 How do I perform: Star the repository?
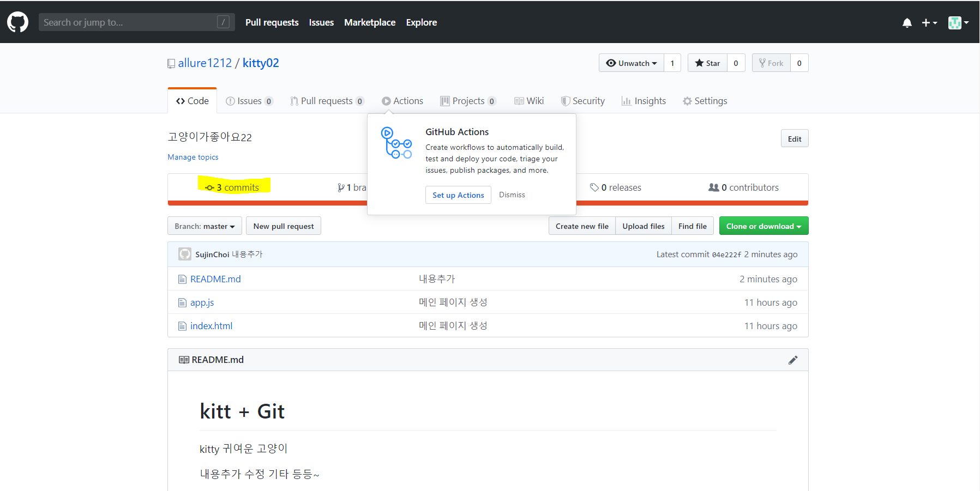707,63
